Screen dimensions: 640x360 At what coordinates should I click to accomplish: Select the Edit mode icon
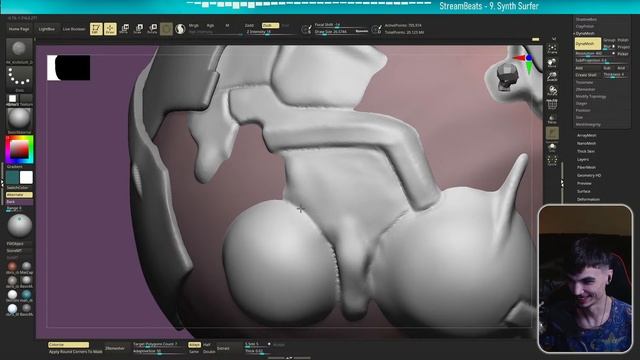96,29
